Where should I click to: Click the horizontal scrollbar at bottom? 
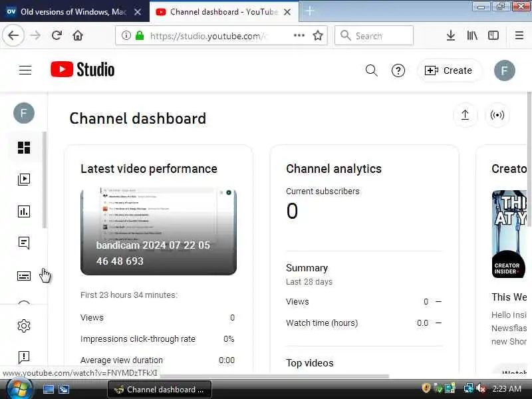[x=275, y=376]
